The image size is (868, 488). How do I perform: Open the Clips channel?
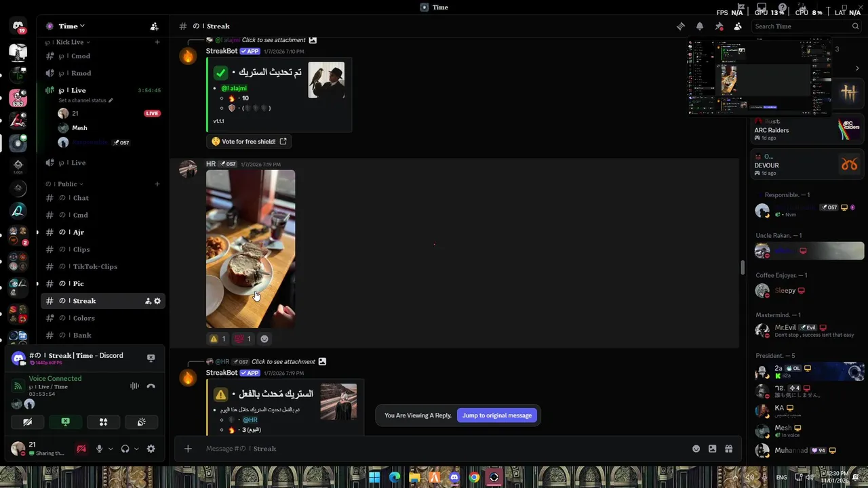(102, 249)
